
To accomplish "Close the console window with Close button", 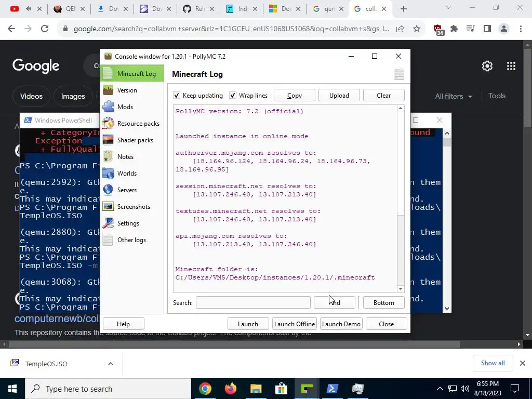I will coord(387,324).
